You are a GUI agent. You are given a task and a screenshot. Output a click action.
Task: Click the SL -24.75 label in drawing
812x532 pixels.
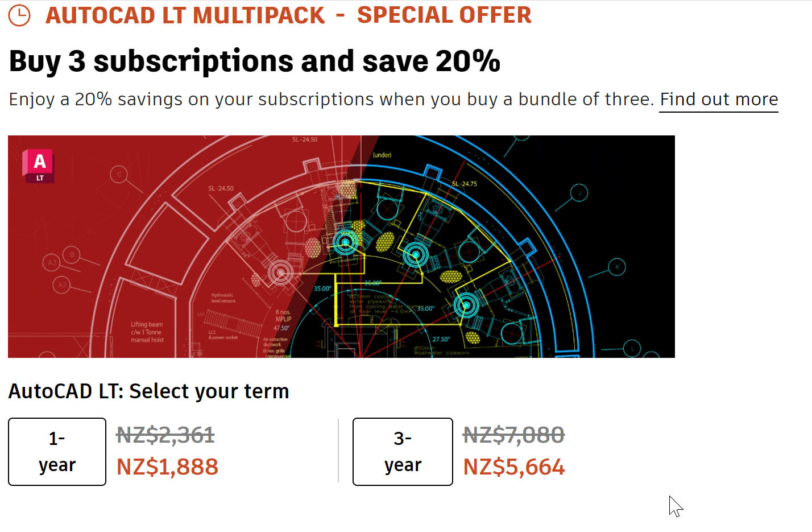tap(464, 184)
